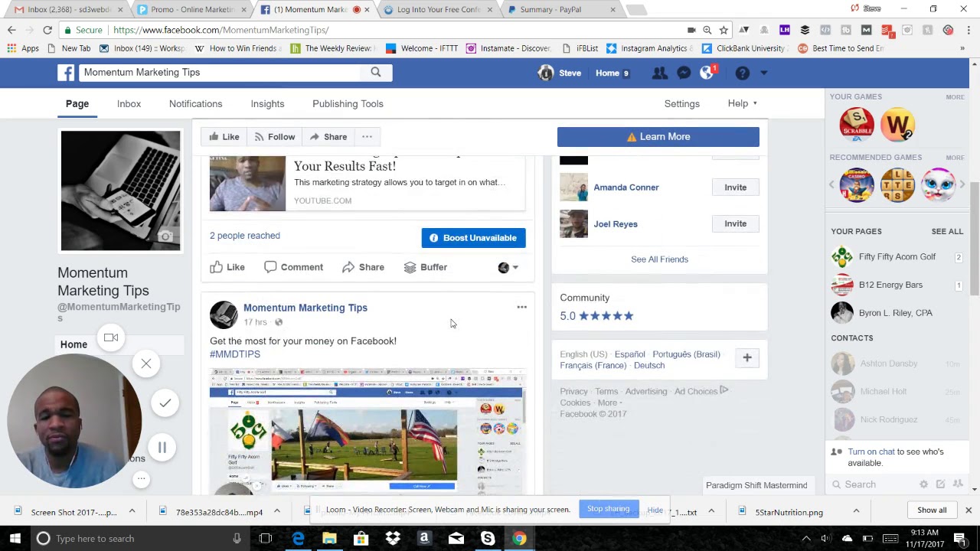Expand options for the mp4 download
The image size is (980, 551).
coord(276,511)
